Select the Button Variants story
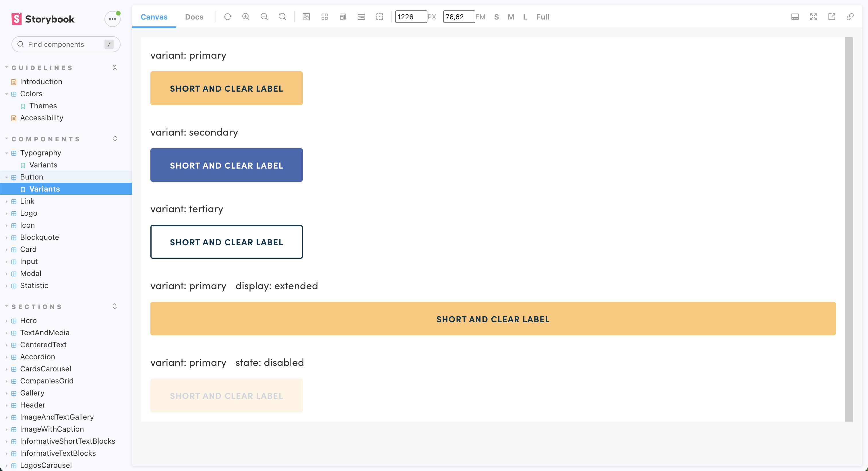868x471 pixels. click(x=66, y=189)
